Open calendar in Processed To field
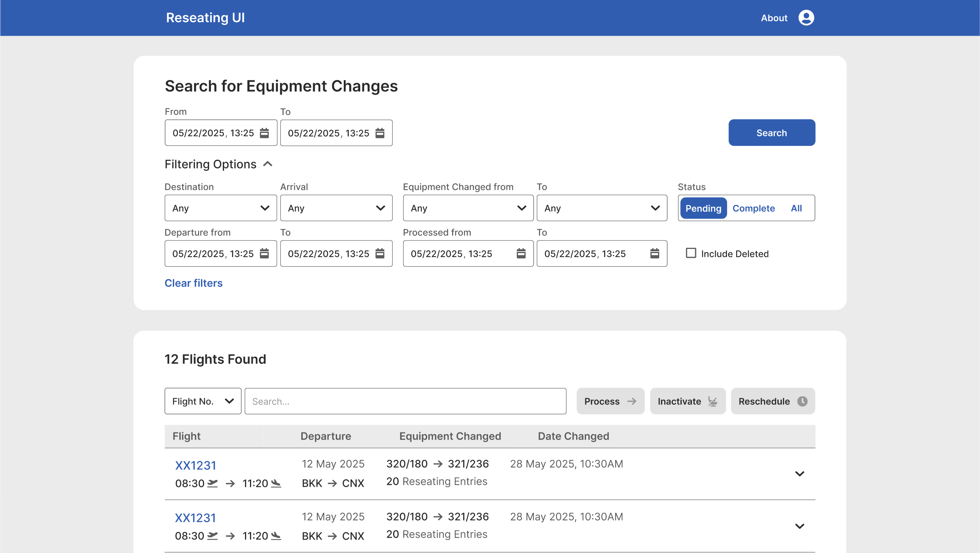The height and width of the screenshot is (553, 980). coord(655,254)
